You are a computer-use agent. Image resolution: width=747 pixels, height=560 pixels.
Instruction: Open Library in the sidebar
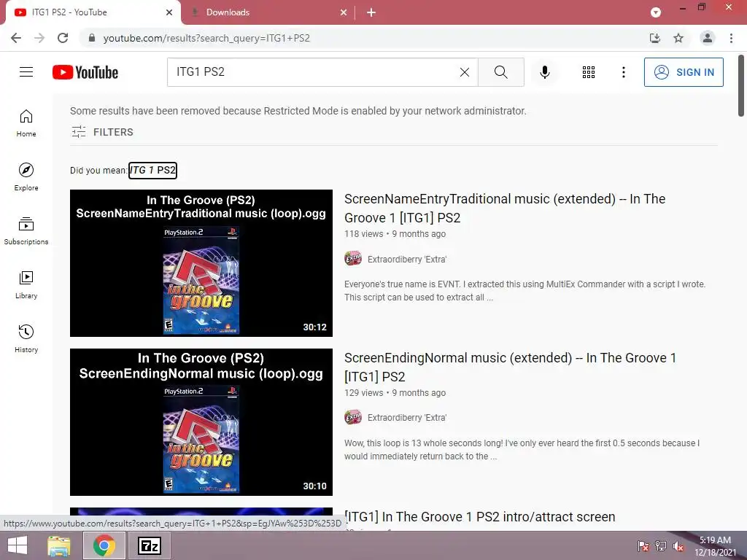pos(26,285)
